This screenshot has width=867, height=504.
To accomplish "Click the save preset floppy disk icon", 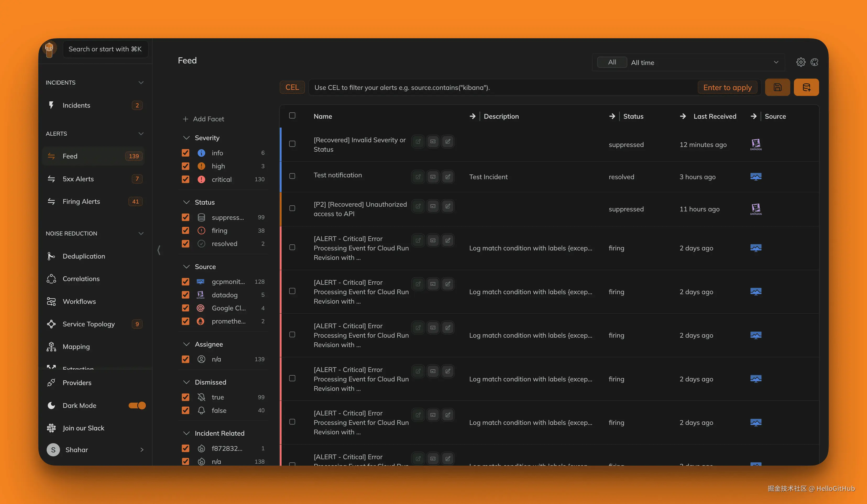I will click(x=777, y=87).
